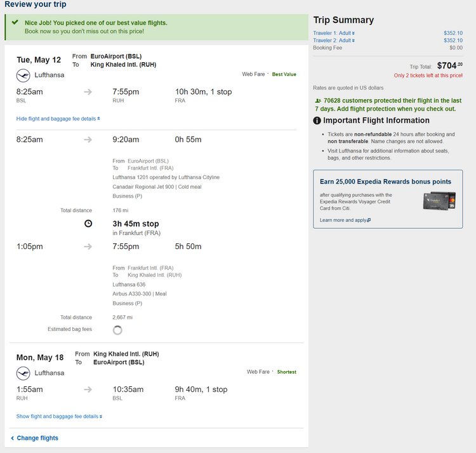Click the 176 mi total distance value
476x453 pixels.
[x=121, y=210]
